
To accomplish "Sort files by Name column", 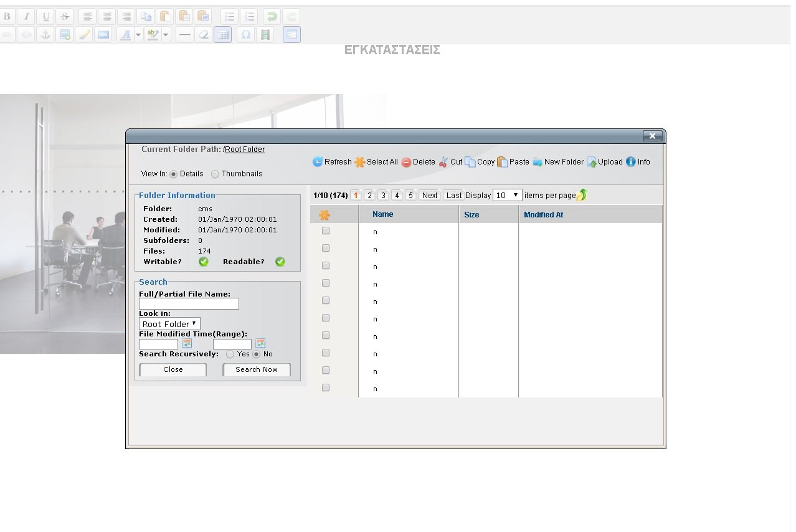I will click(383, 214).
